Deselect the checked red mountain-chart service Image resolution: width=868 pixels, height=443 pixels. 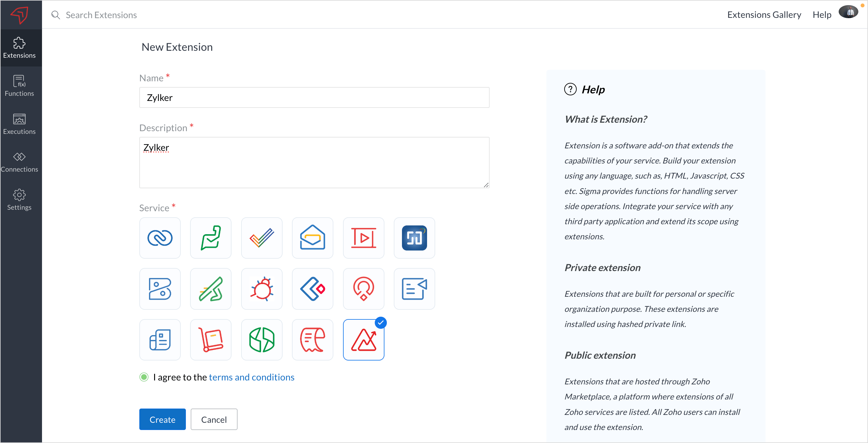(x=363, y=340)
